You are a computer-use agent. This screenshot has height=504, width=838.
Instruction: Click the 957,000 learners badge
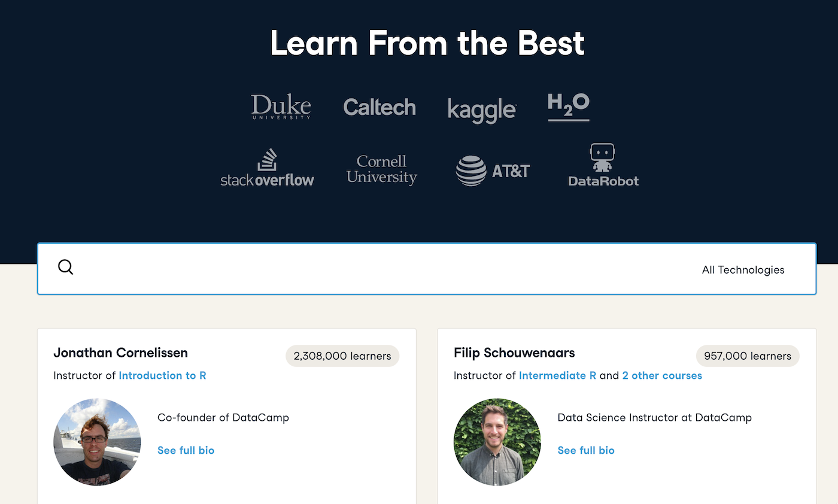tap(748, 356)
